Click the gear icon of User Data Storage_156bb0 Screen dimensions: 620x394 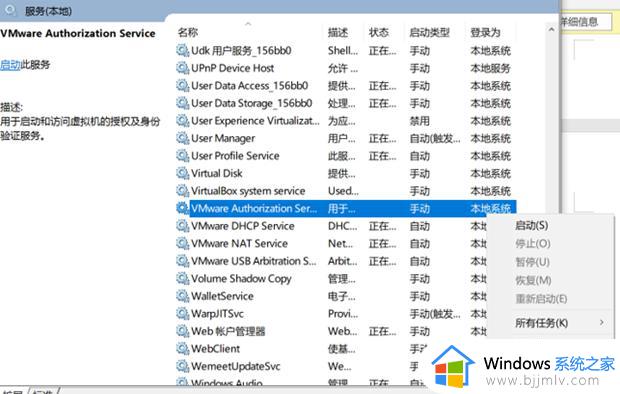pyautogui.click(x=182, y=103)
